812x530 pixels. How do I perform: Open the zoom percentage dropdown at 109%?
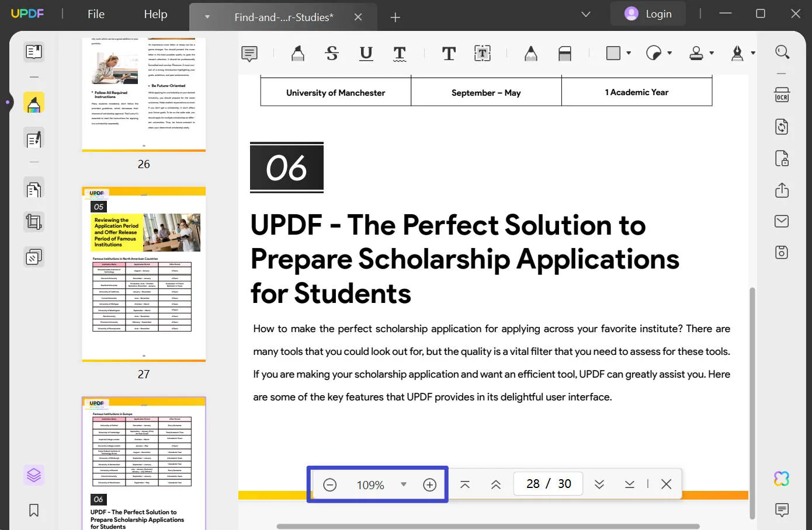tap(403, 484)
